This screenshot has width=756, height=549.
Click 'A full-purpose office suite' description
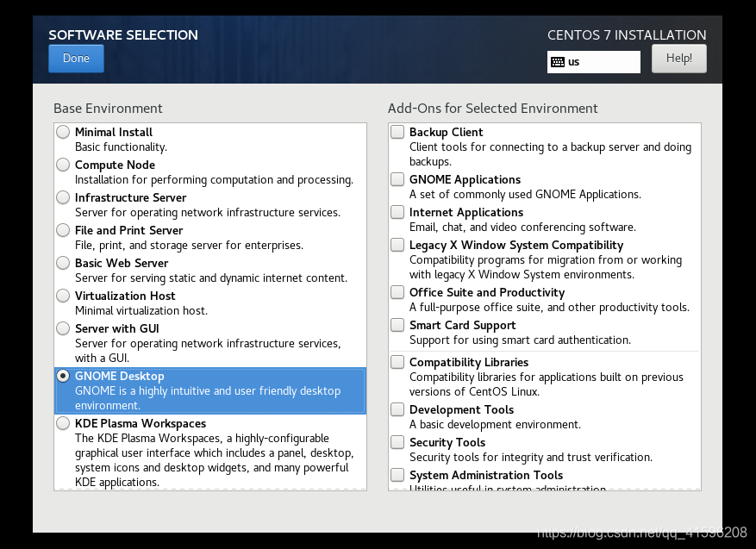click(x=549, y=308)
